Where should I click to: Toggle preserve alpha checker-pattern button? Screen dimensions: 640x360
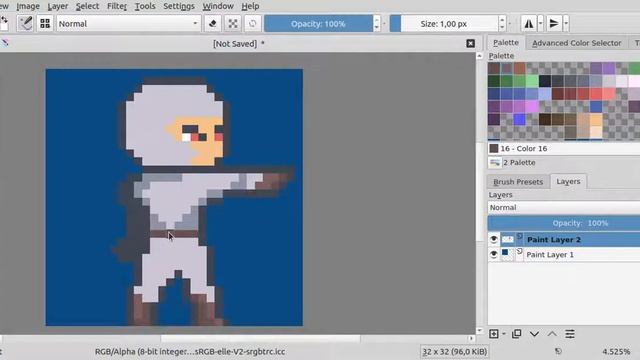click(233, 24)
